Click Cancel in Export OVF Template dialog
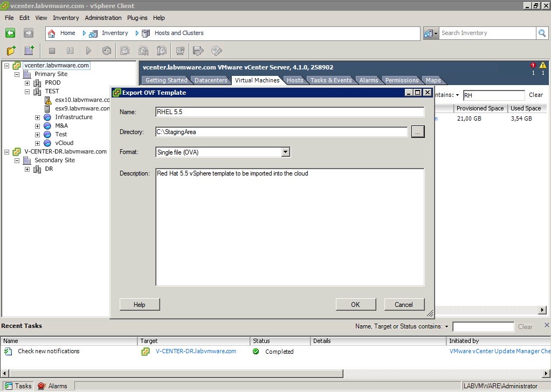 coord(404,305)
